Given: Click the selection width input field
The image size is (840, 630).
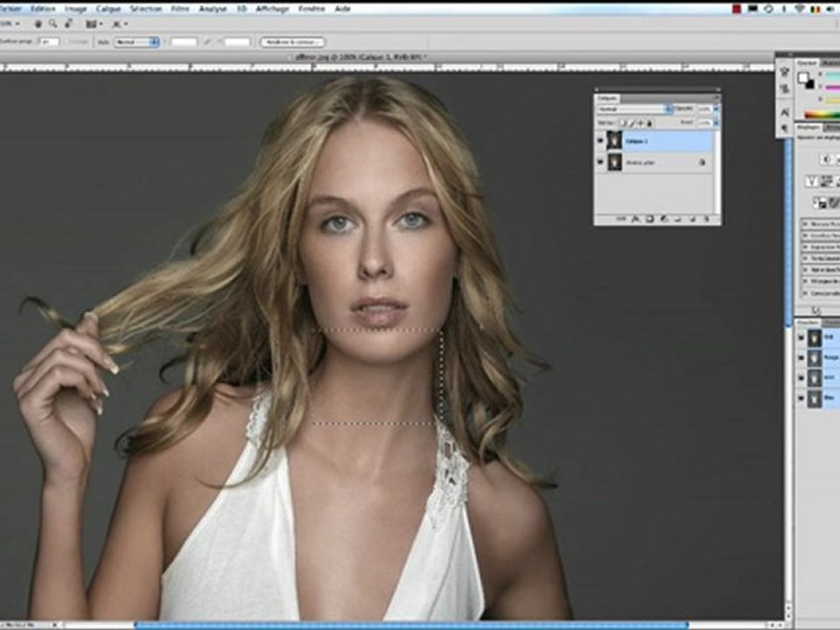Looking at the screenshot, I should (x=184, y=42).
